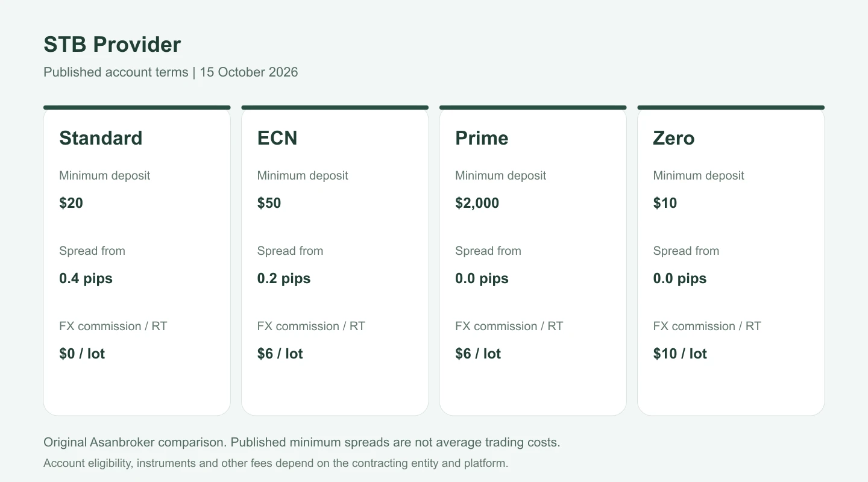Screen dimensions: 868x482
Task: Click the ECN $6 / lot commission
Action: [280, 354]
